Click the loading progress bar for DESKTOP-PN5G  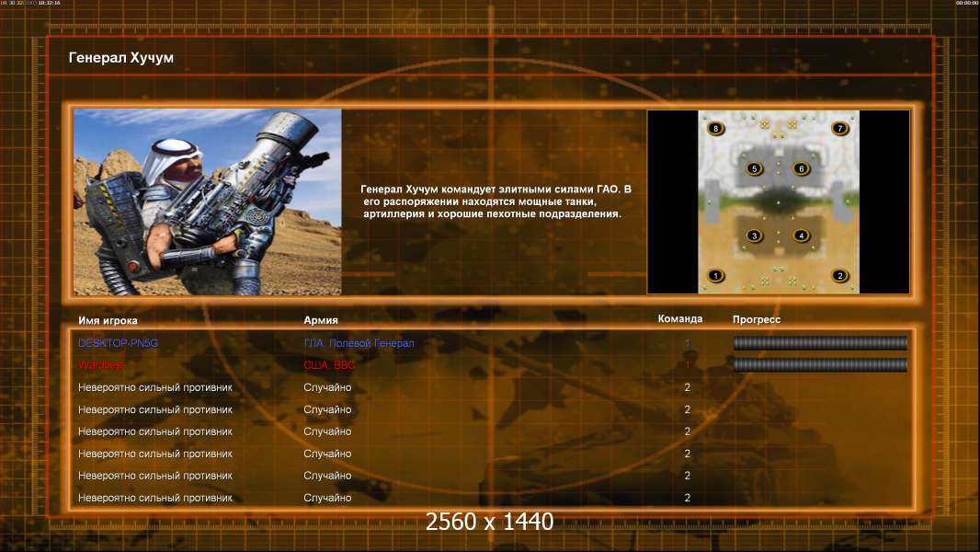pyautogui.click(x=820, y=342)
